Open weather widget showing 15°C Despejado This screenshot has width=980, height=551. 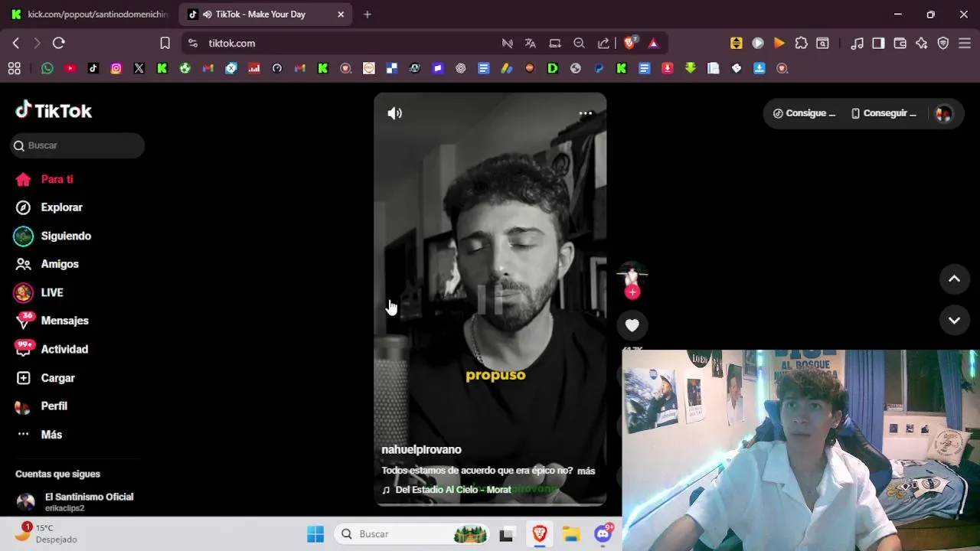(47, 533)
